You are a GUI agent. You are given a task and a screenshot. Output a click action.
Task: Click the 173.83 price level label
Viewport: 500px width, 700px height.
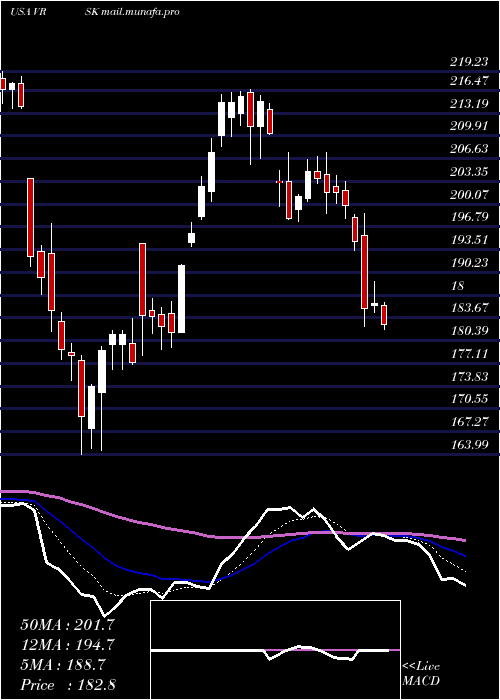click(x=469, y=377)
